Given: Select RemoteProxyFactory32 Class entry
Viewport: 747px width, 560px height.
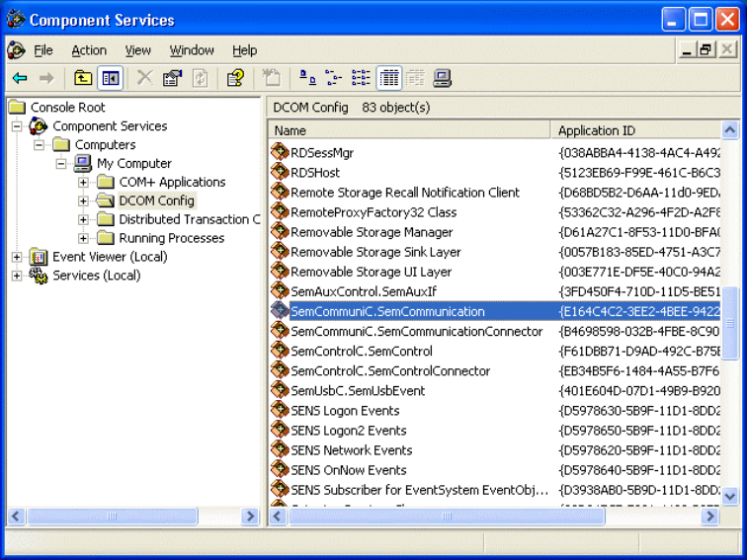Looking at the screenshot, I should [x=373, y=212].
